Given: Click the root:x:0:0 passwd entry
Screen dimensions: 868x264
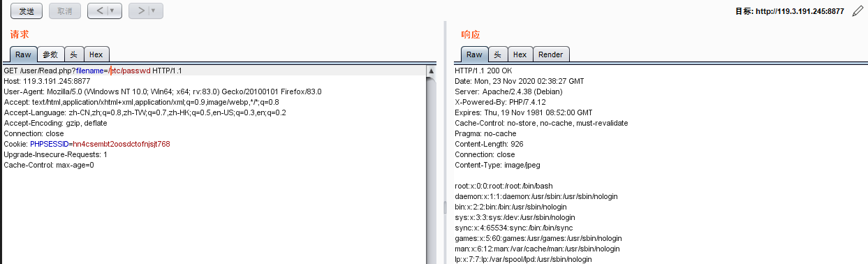Looking at the screenshot, I should 503,186.
